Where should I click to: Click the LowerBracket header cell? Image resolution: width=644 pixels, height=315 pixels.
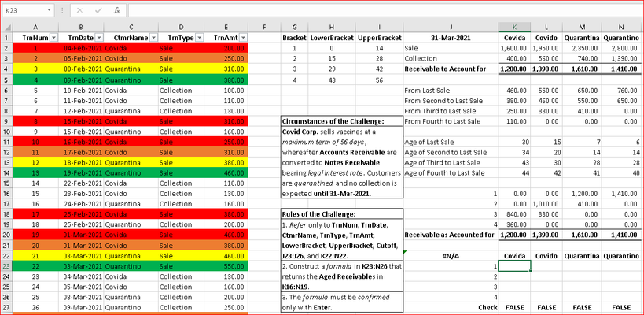(x=332, y=38)
